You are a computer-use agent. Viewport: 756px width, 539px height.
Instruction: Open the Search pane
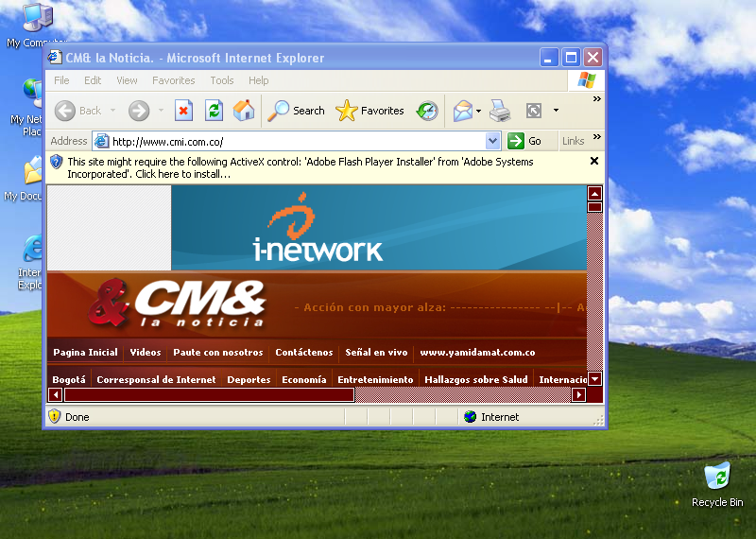pyautogui.click(x=297, y=111)
